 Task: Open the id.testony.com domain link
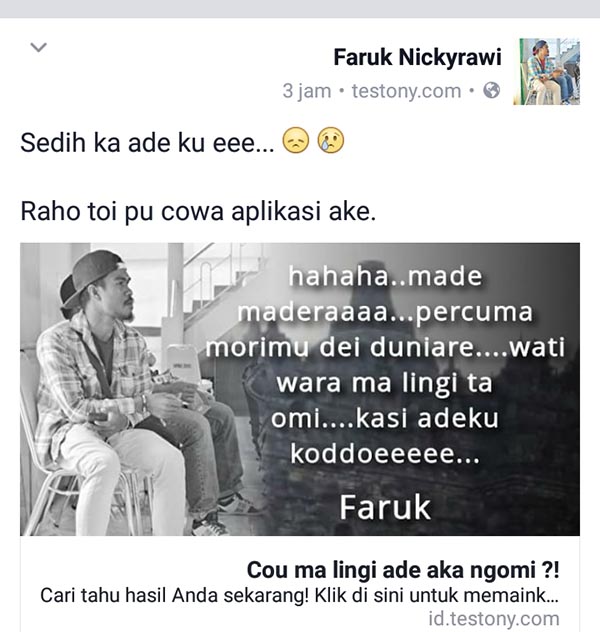494,619
